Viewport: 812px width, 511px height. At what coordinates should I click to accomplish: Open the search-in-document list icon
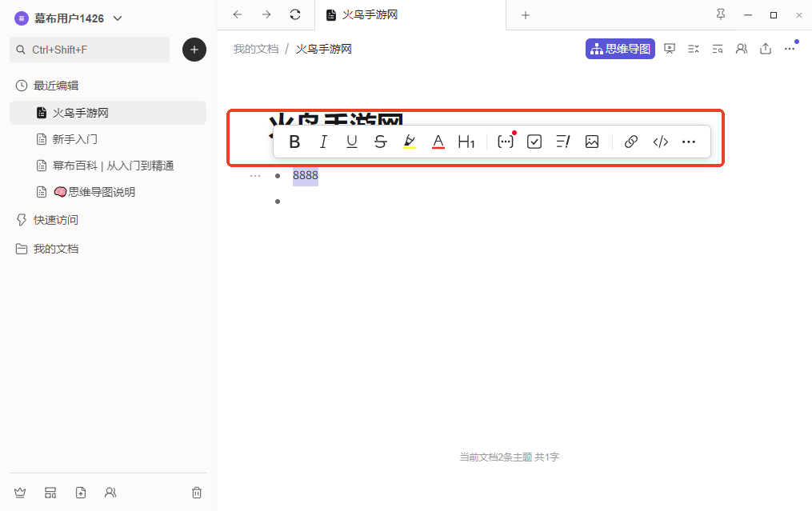718,49
